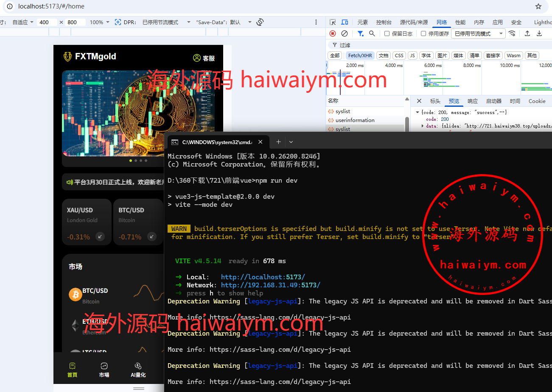
Task: Open the 标头 Headers tab
Action: (435, 101)
